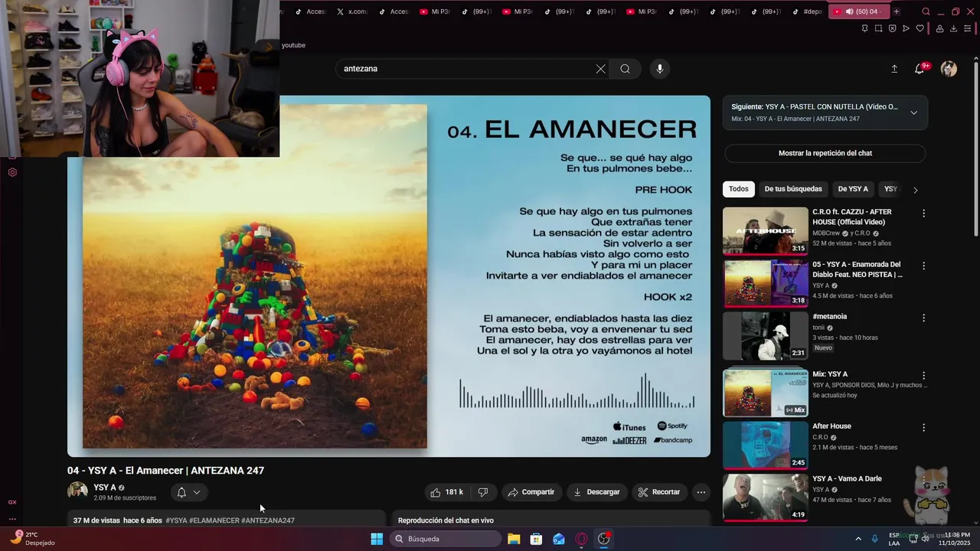The image size is (980, 551).
Task: Open YSY A channel name link
Action: 105,487
